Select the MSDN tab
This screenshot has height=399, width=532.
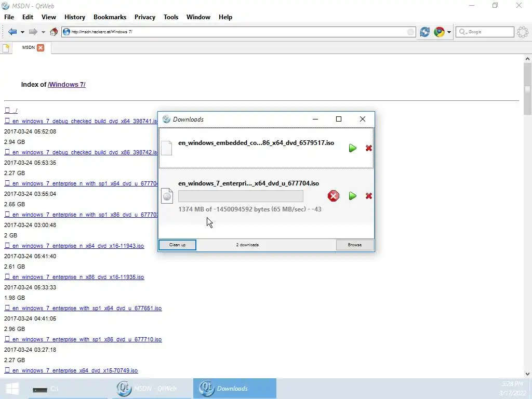(32, 47)
